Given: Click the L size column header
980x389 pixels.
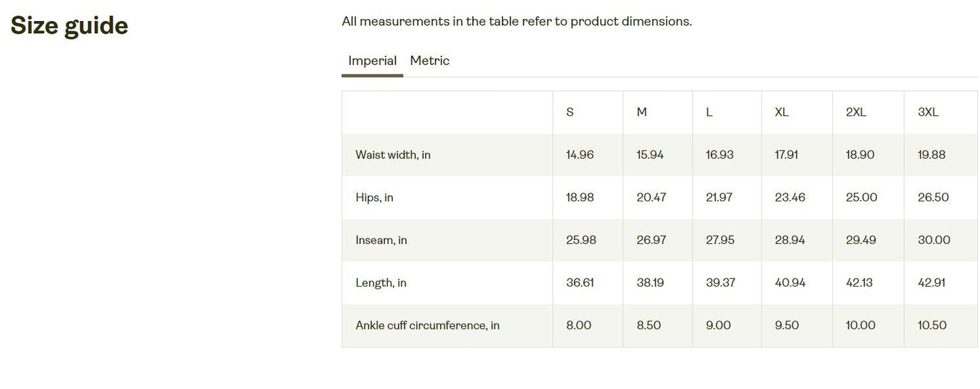Looking at the screenshot, I should 709,112.
